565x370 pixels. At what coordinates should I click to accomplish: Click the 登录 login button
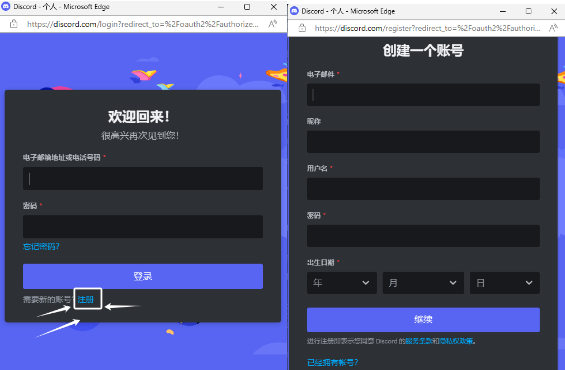(143, 276)
